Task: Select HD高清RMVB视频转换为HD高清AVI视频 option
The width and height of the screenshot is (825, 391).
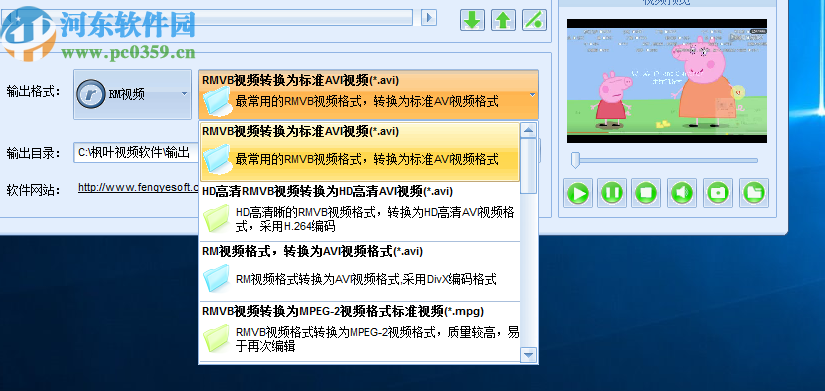Action: tap(359, 212)
